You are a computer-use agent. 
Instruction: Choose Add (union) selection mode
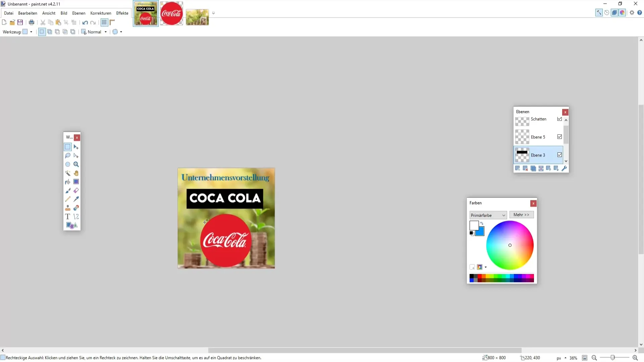(50, 32)
